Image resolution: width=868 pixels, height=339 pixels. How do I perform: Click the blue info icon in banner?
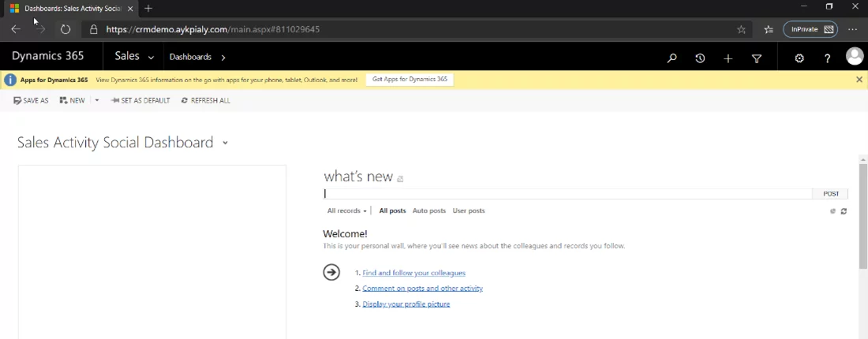point(10,80)
